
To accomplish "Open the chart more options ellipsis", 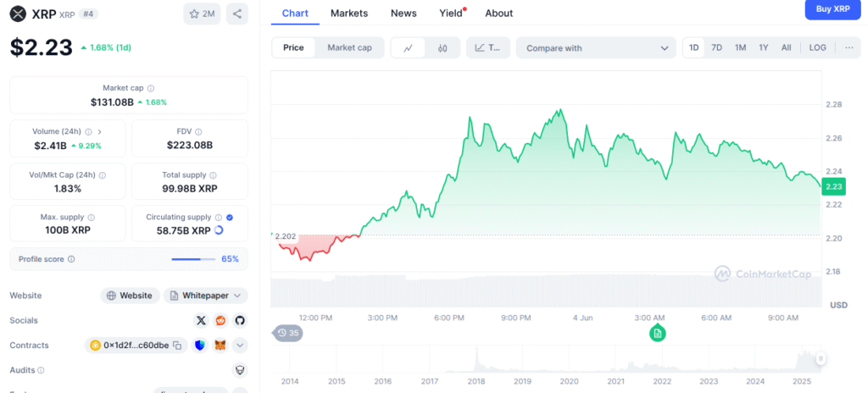I will point(849,47).
